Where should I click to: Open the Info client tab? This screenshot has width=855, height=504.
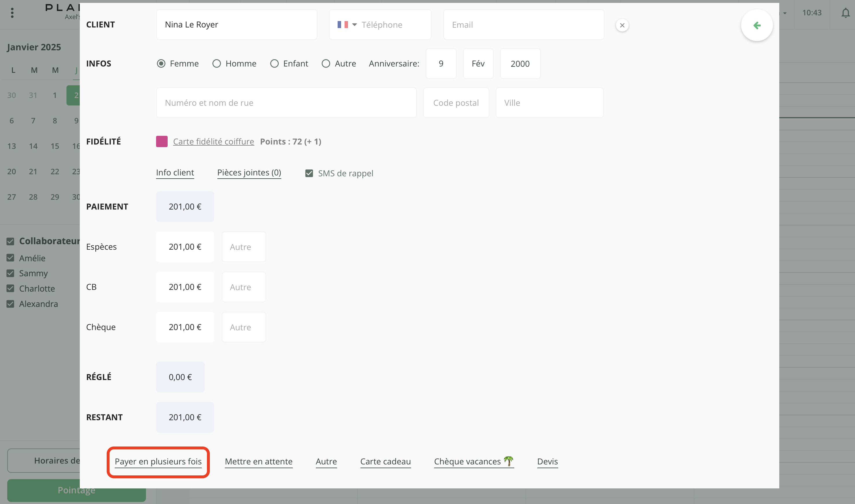(175, 173)
